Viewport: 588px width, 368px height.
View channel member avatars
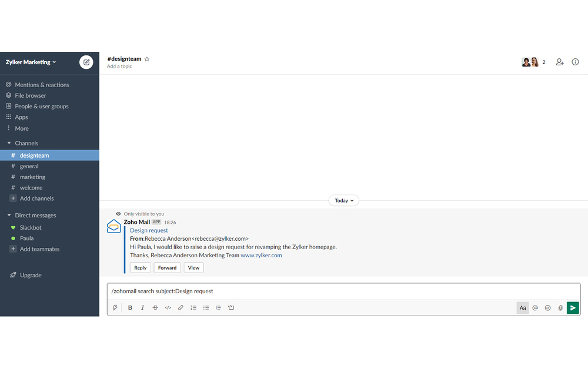click(530, 62)
